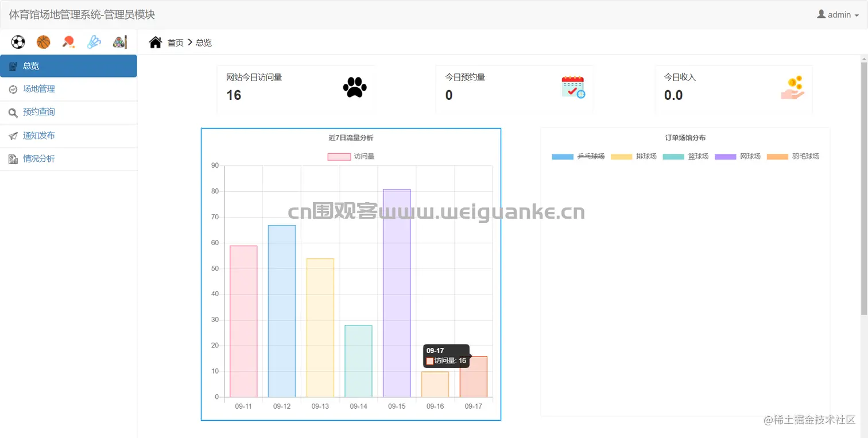Viewport: 868px width, 438px height.
Task: Click the calendar reservation icon
Action: (573, 87)
